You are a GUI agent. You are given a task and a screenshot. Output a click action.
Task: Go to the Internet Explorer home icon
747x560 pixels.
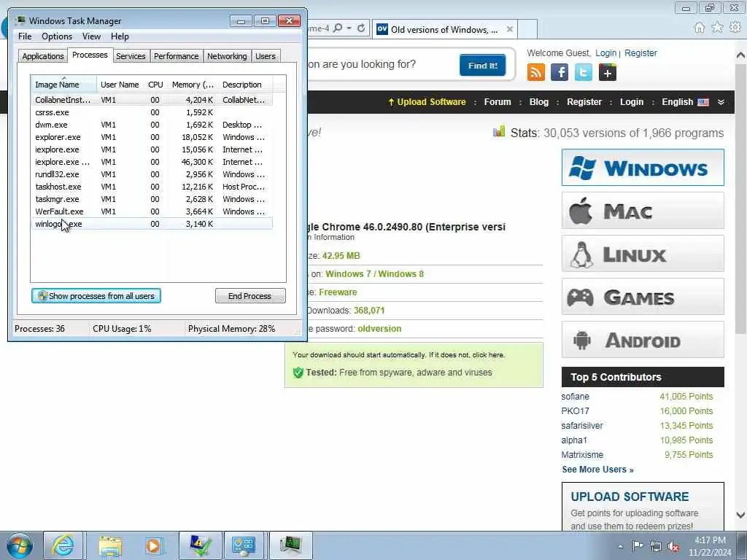coord(700,28)
